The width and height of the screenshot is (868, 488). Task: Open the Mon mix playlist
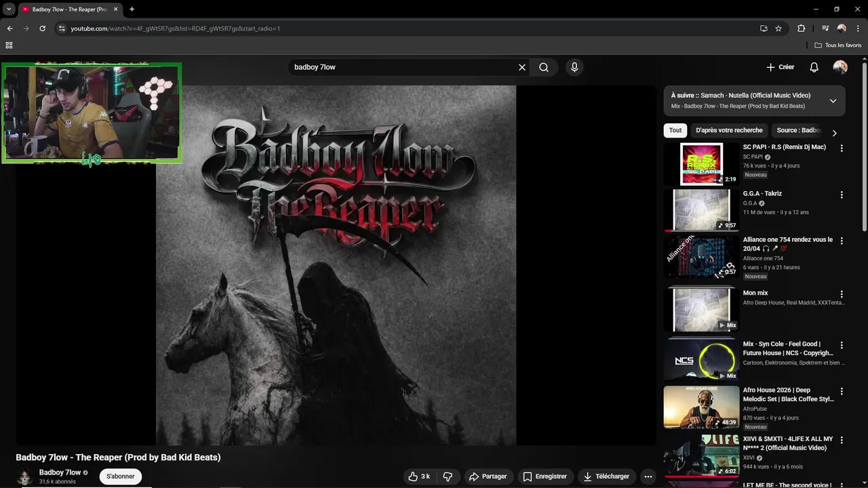755,293
